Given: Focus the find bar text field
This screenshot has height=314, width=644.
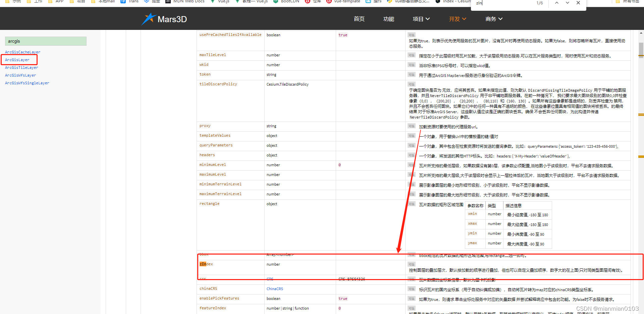Looking at the screenshot, I should click(503, 3).
